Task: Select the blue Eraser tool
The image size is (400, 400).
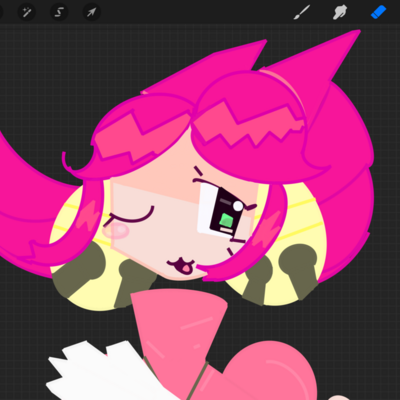Action: 379,12
